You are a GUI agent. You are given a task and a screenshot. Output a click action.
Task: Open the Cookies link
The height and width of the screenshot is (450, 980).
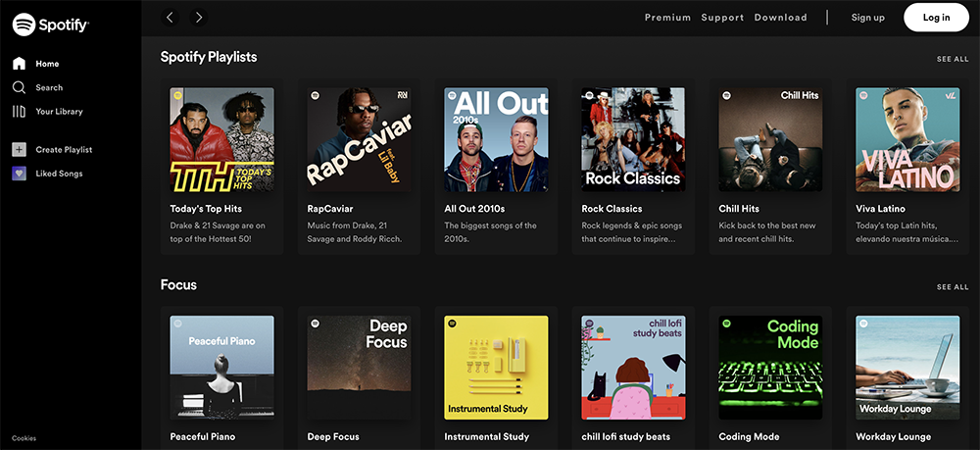coord(24,438)
